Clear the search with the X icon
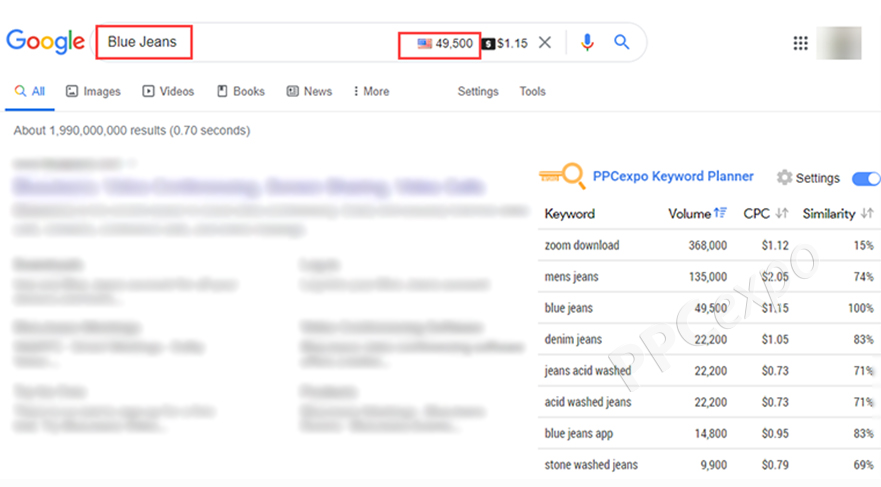The width and height of the screenshot is (881, 487). tap(545, 43)
